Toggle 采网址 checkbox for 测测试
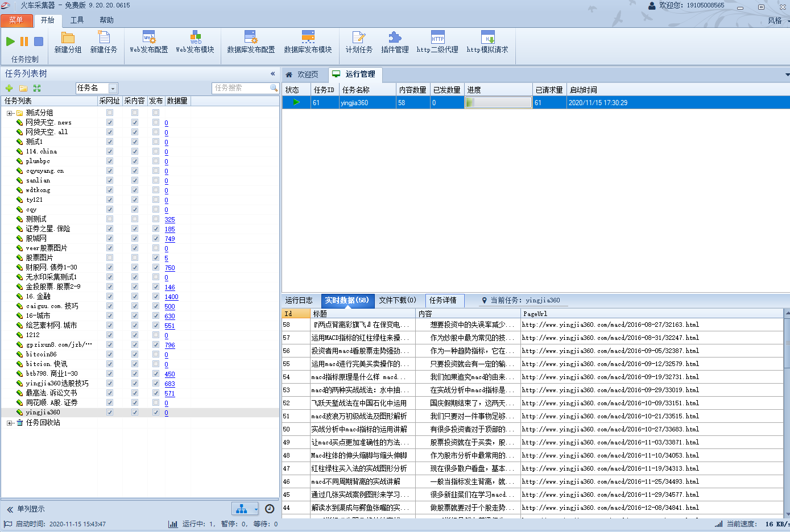The height and width of the screenshot is (532, 790). [110, 219]
